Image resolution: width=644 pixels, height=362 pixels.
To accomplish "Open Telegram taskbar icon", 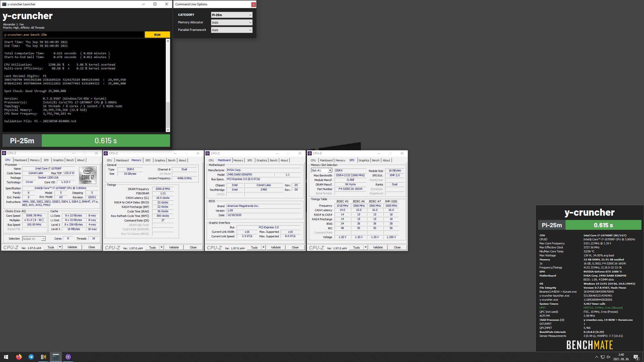I will click(31, 357).
